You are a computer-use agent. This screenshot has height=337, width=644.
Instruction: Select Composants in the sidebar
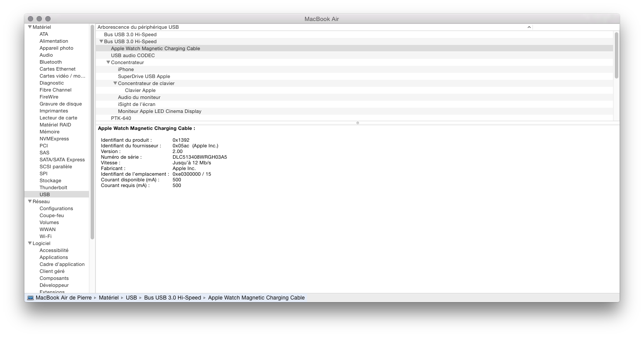pos(54,278)
